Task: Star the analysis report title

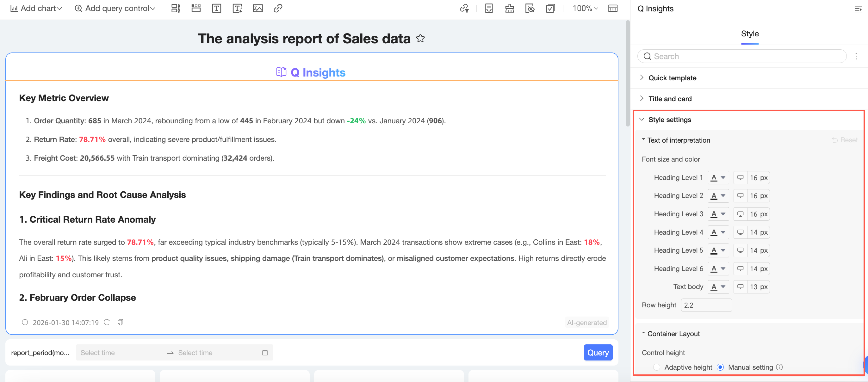Action: point(420,38)
